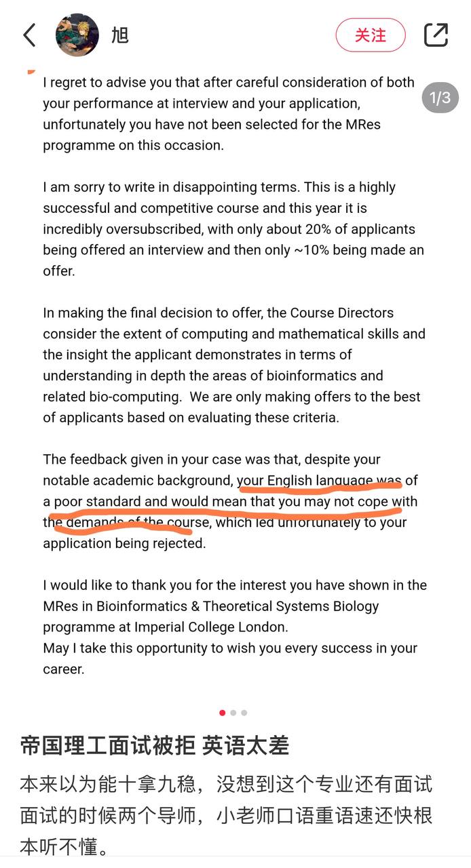Jump to the third carousel dot
The image size is (471, 868).
pyautogui.click(x=244, y=713)
